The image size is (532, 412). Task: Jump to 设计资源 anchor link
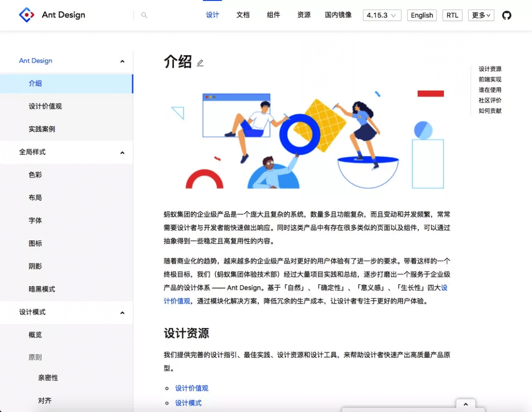pyautogui.click(x=490, y=69)
